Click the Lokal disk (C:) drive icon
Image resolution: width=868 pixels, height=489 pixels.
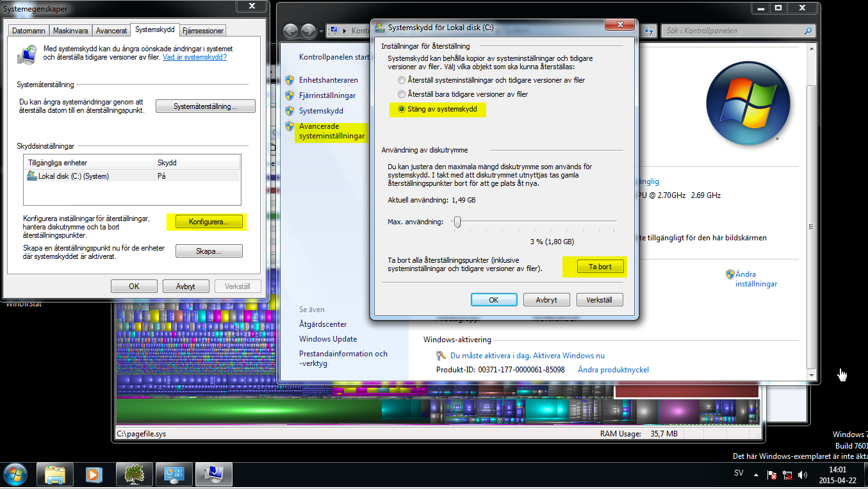(31, 176)
